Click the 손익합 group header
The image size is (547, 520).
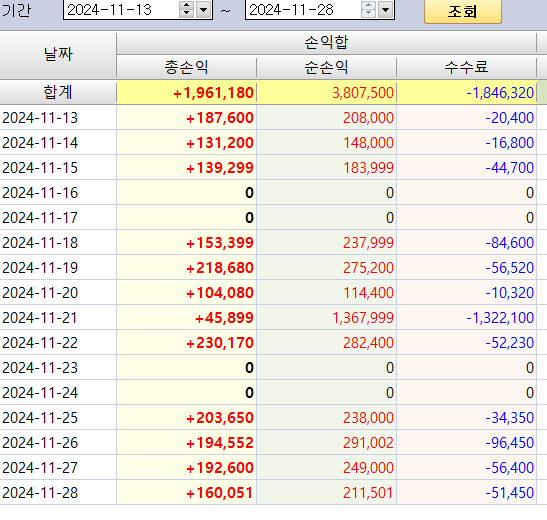(326, 43)
